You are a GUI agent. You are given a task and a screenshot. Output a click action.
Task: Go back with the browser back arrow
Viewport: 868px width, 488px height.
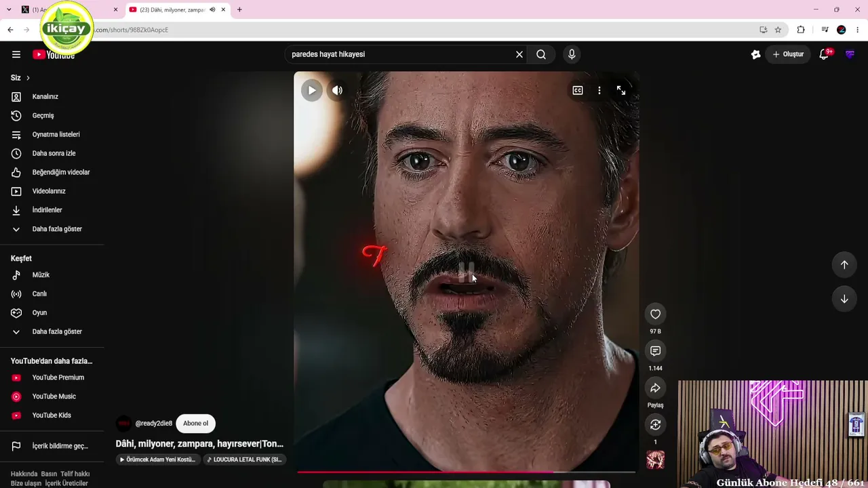10,30
